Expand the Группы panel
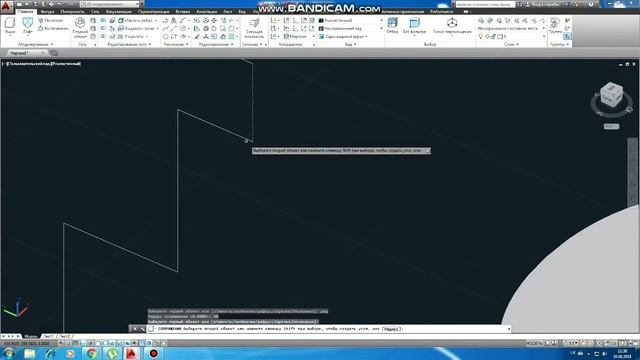 point(559,44)
